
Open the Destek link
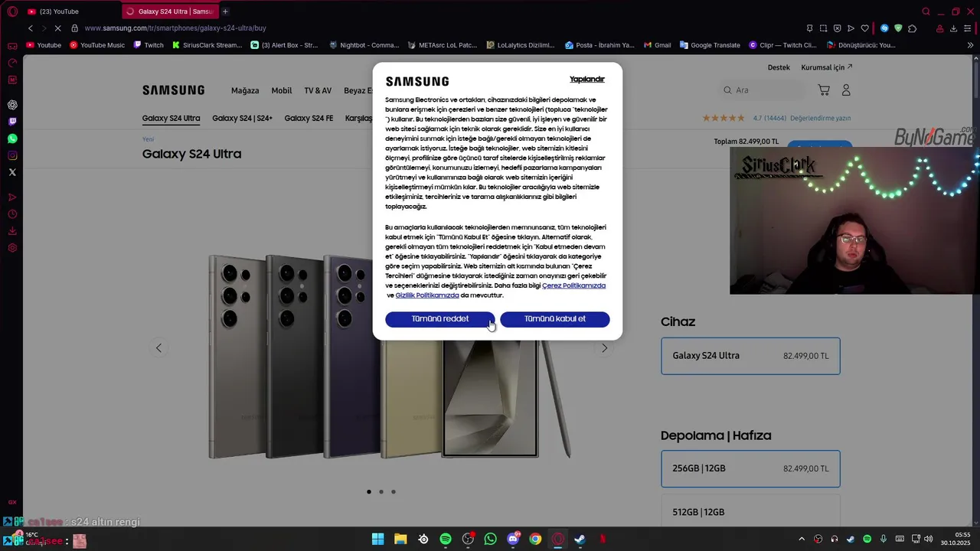(x=779, y=67)
